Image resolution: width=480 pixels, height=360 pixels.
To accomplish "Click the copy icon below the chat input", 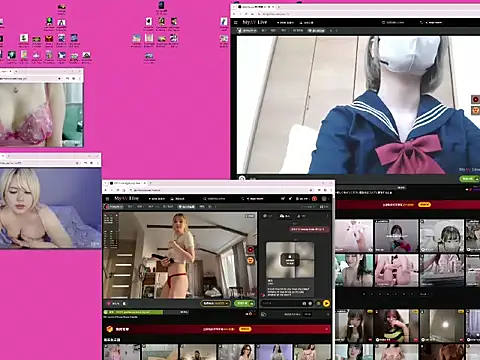I will [263, 314].
